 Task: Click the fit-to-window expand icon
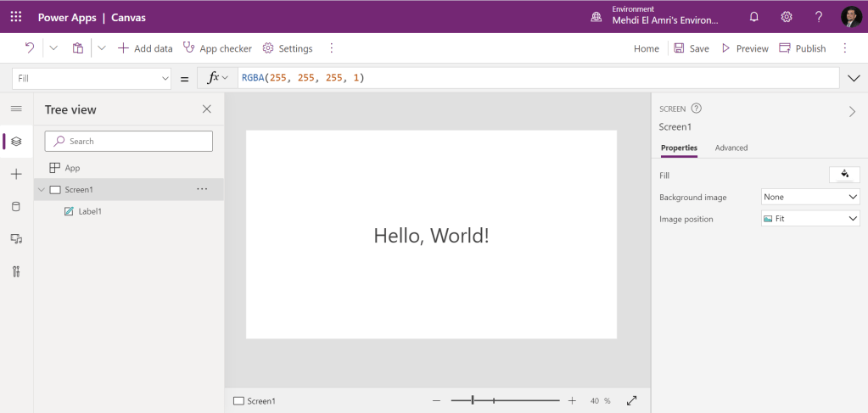[632, 400]
